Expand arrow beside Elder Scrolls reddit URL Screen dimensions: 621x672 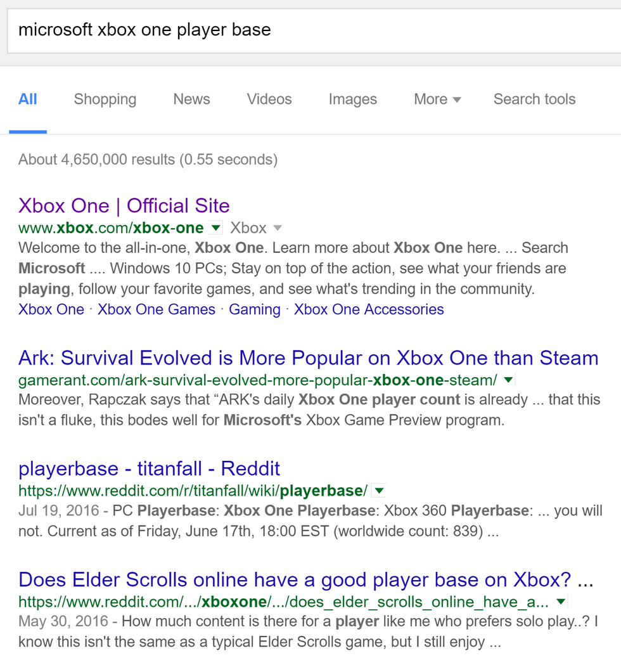pyautogui.click(x=561, y=602)
